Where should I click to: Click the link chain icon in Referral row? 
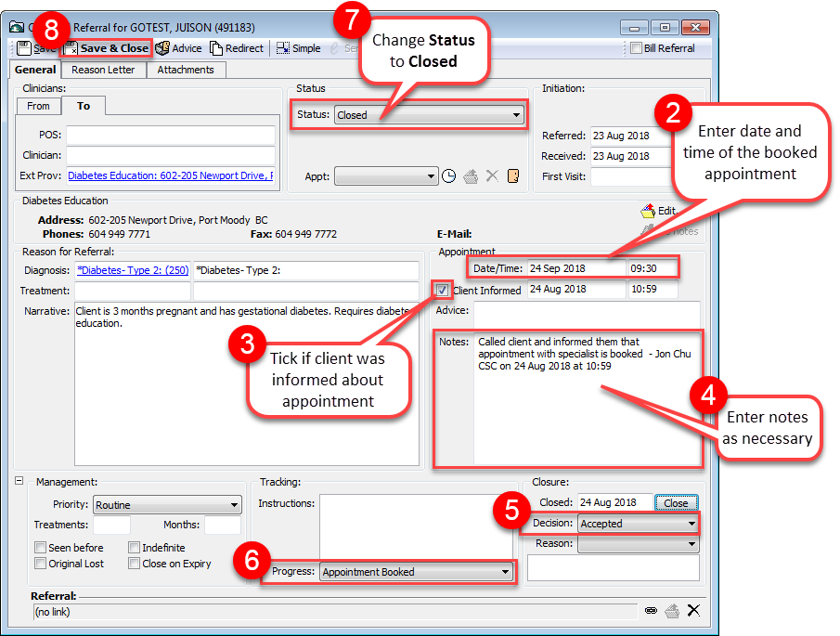(651, 610)
